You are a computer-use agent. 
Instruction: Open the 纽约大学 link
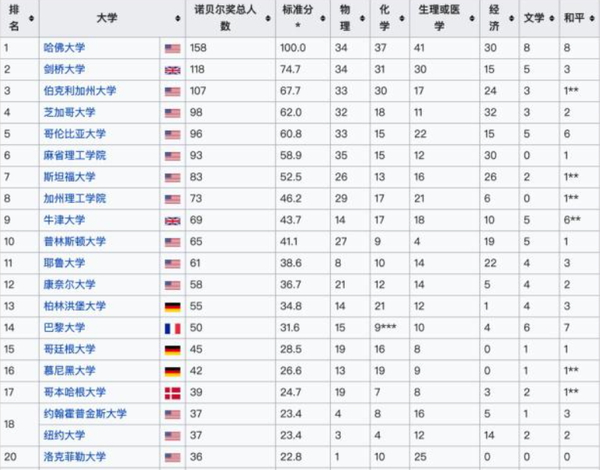tap(64, 435)
